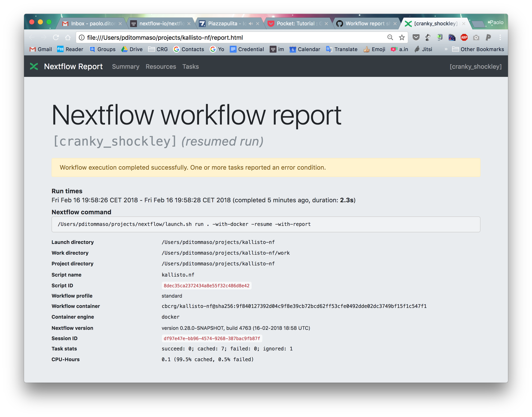Go to Summary section
This screenshot has width=532, height=417.
(x=126, y=66)
